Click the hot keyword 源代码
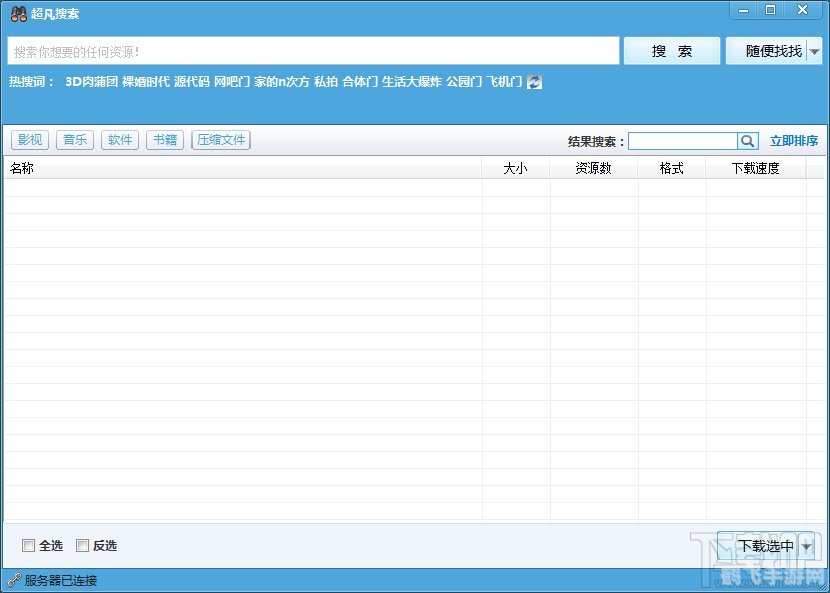The image size is (830, 593). [x=191, y=82]
